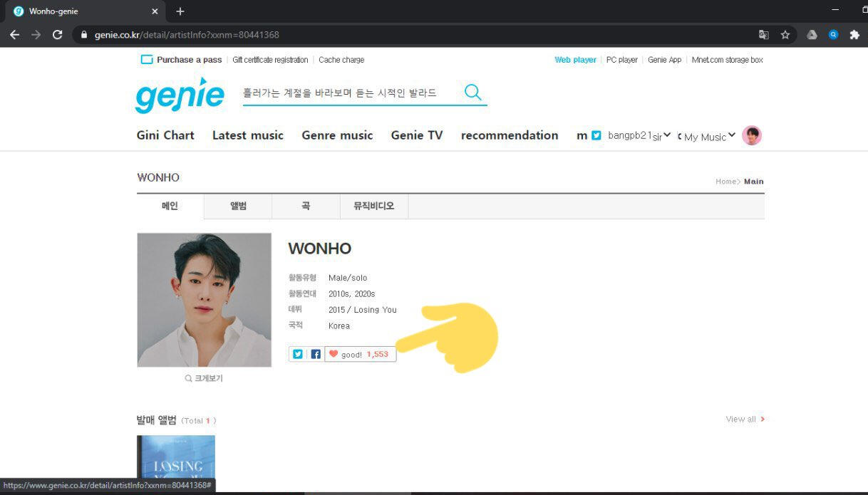Click the genie logo

[180, 95]
